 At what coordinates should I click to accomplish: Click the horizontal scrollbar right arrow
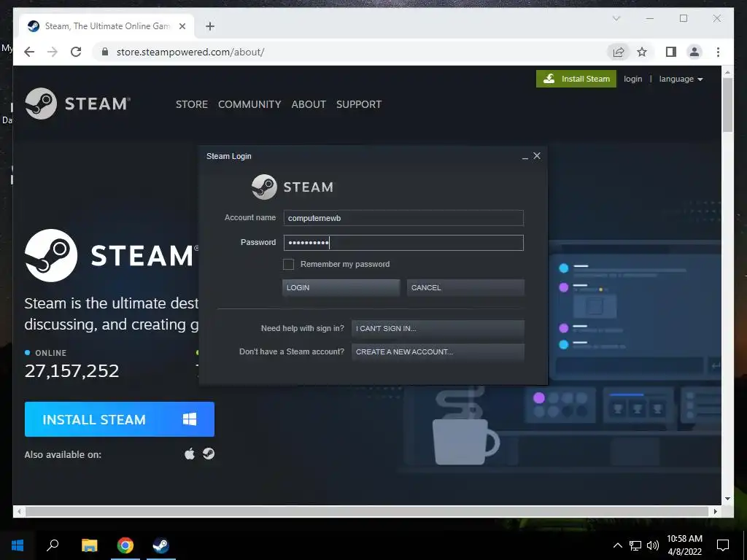[x=715, y=511]
